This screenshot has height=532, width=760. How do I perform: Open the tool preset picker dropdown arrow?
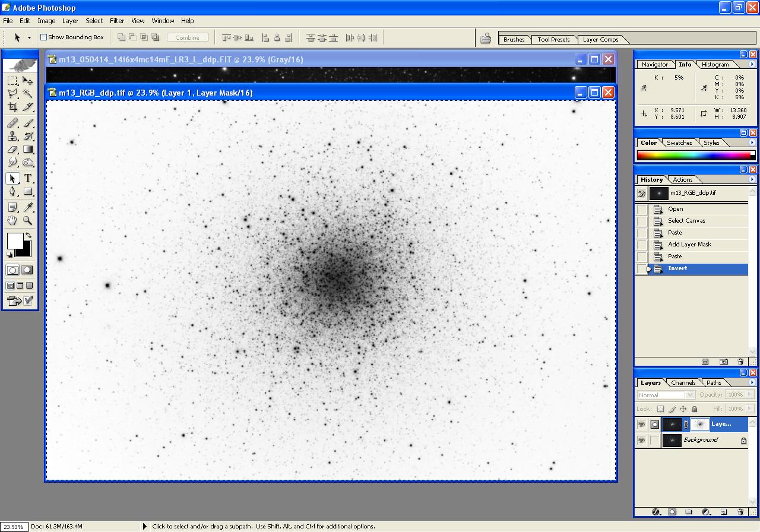[29, 37]
